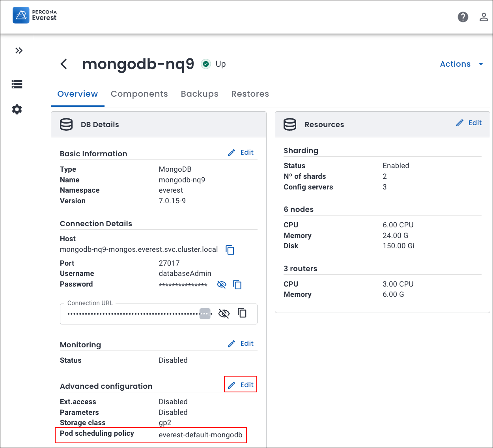Open databases list icon in sidebar
Viewport: 493px width, 448px height.
pos(17,84)
